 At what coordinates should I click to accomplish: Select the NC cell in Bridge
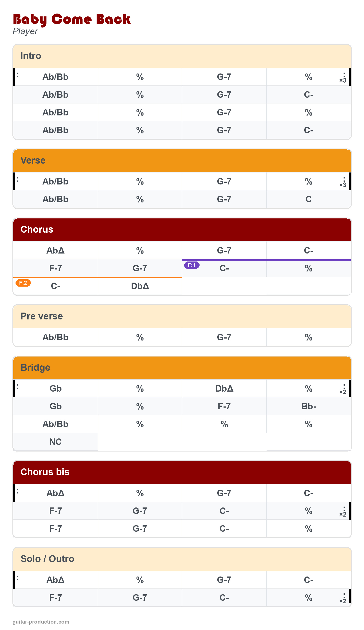(55, 442)
